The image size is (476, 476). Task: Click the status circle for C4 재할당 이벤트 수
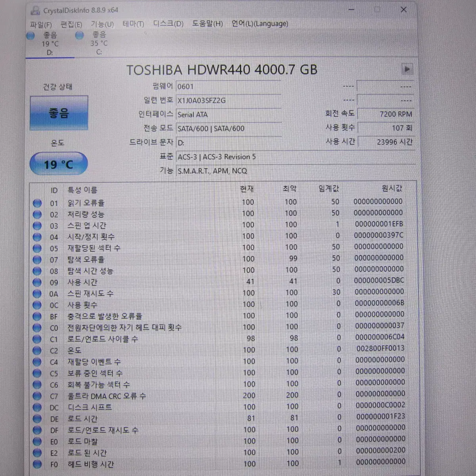click(x=37, y=362)
